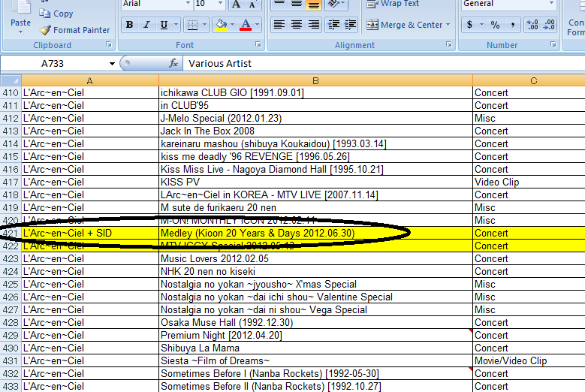
Task: Click the Select All corner triangle
Action: point(11,80)
